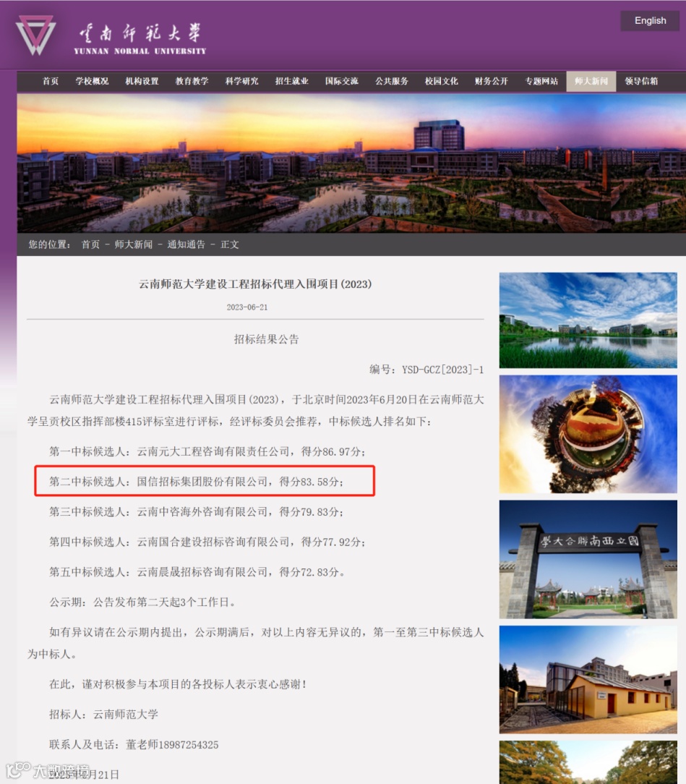The width and height of the screenshot is (686, 784).
Task: Open the autumn trees thumbnail at bottom
Action: (x=588, y=762)
